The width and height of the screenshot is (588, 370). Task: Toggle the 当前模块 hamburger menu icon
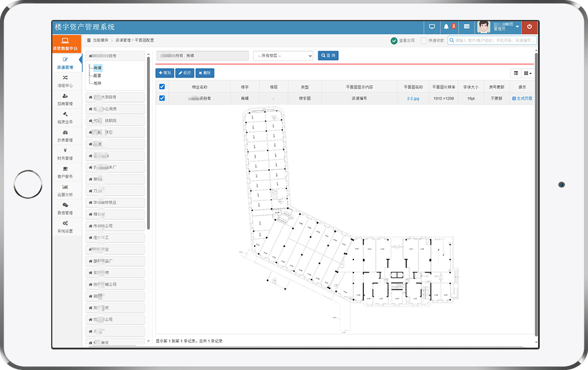coord(89,40)
